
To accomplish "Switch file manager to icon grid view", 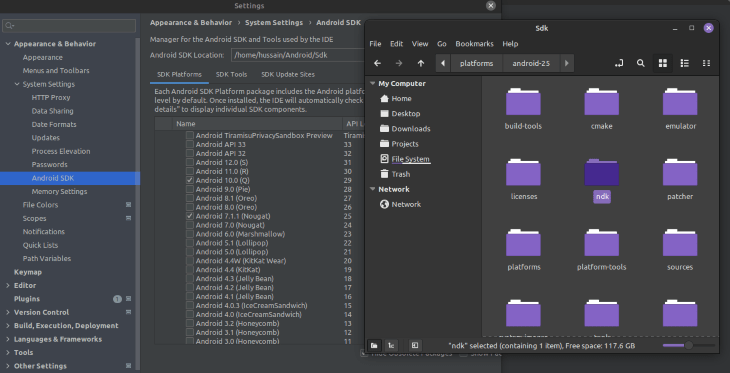I will point(662,63).
